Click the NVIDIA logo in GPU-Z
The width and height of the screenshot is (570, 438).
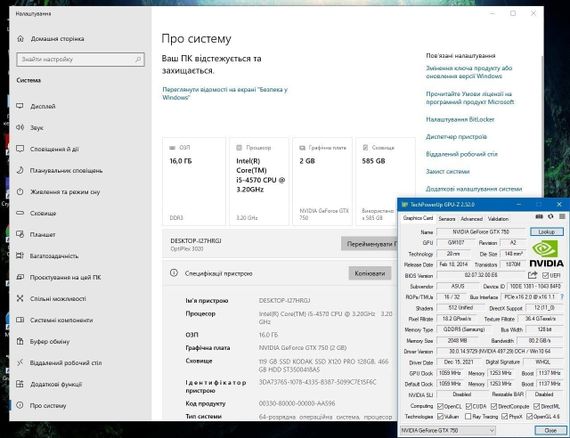tap(546, 254)
